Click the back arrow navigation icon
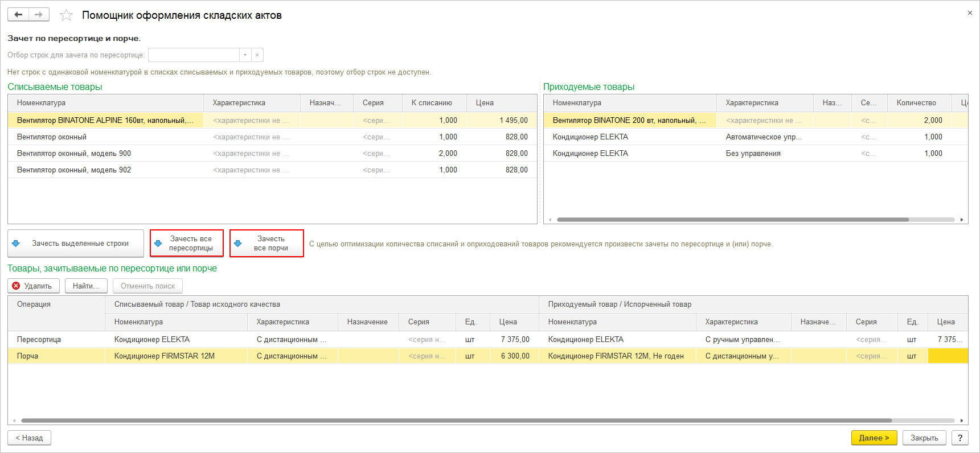 [x=18, y=15]
